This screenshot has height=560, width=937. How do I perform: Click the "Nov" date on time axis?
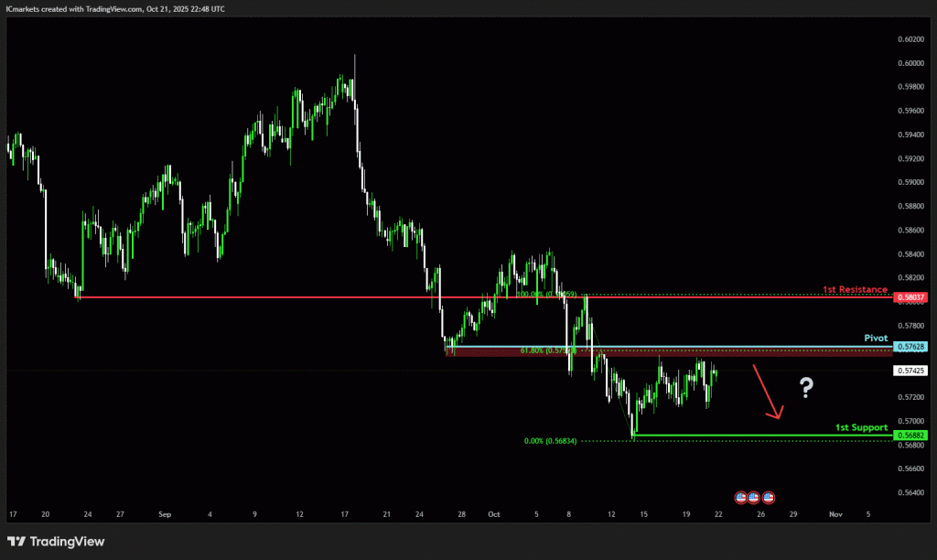(834, 514)
